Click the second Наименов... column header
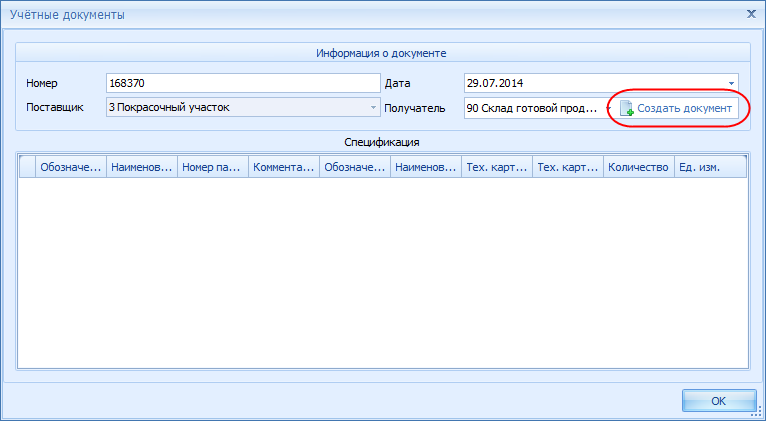The width and height of the screenshot is (766, 421). coord(426,168)
